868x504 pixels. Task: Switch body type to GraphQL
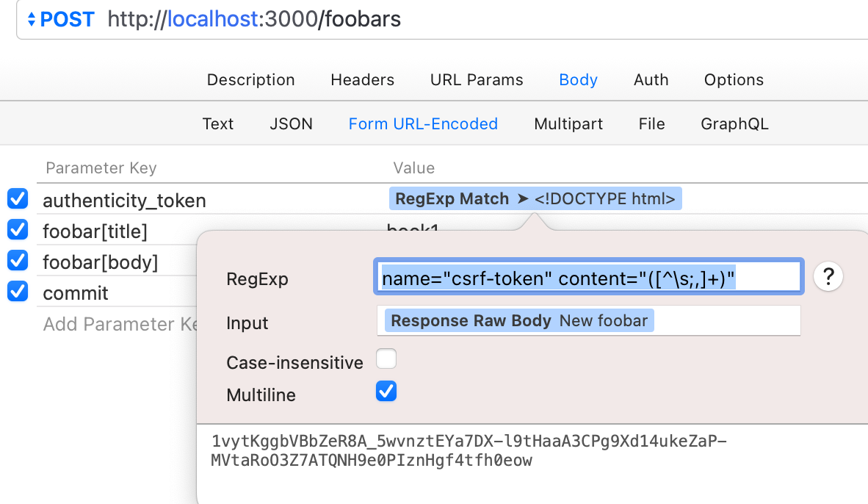[x=734, y=124]
